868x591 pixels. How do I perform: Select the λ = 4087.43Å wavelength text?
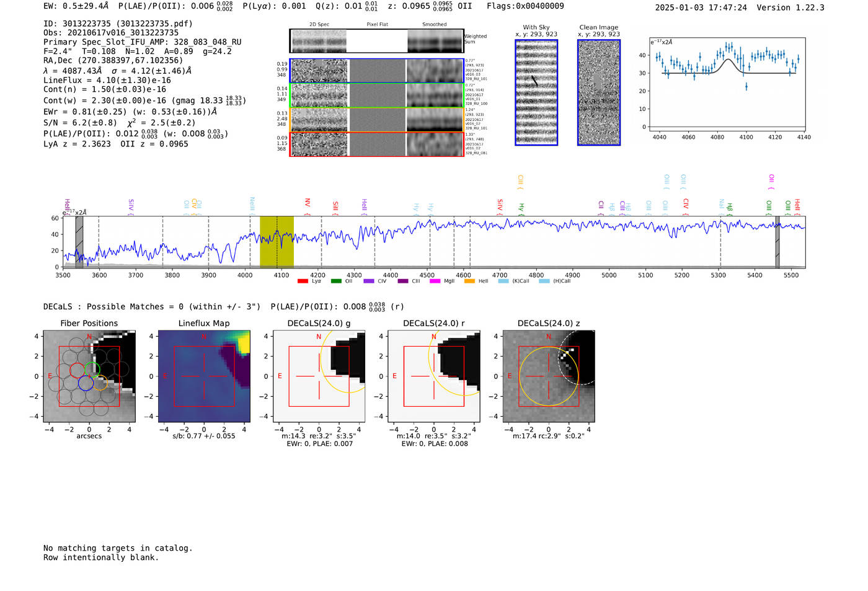73,71
